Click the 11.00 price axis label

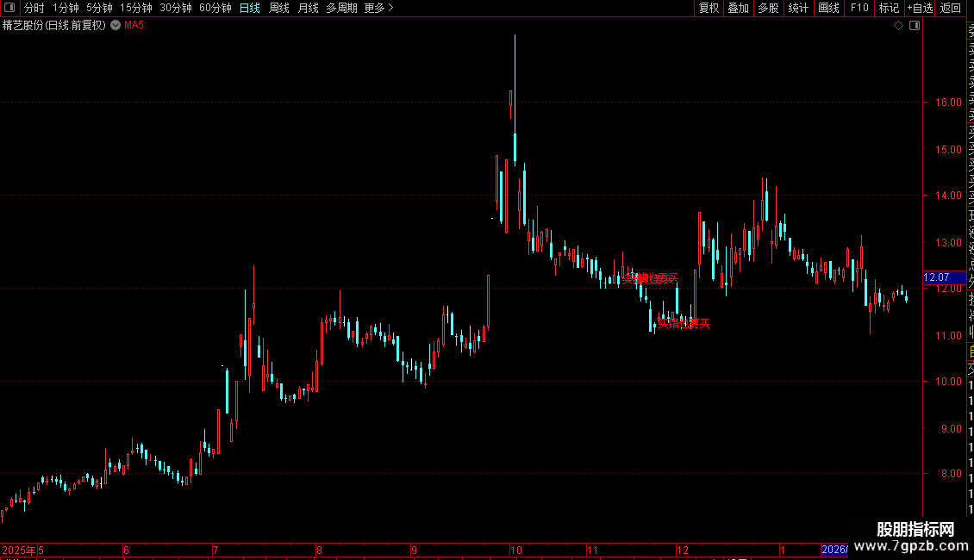pos(948,336)
